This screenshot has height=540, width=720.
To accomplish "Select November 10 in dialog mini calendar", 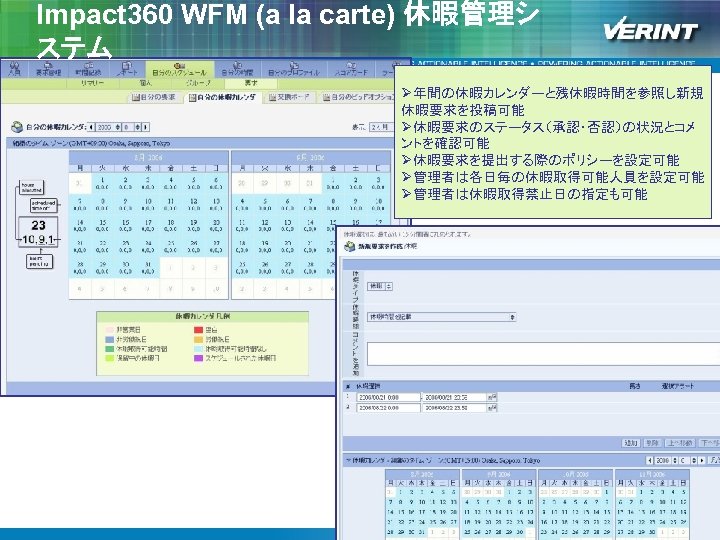I will click(663, 502).
